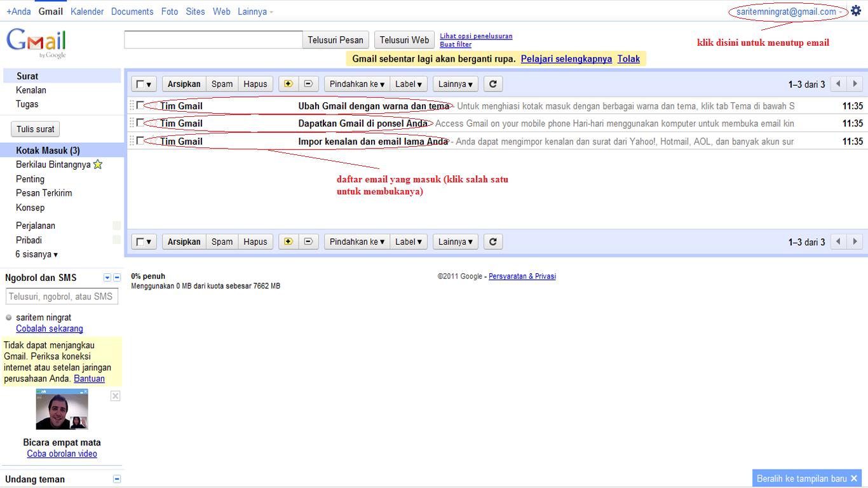The width and height of the screenshot is (868, 488).
Task: Open top Pindahkan ke dropdown
Action: (x=357, y=84)
